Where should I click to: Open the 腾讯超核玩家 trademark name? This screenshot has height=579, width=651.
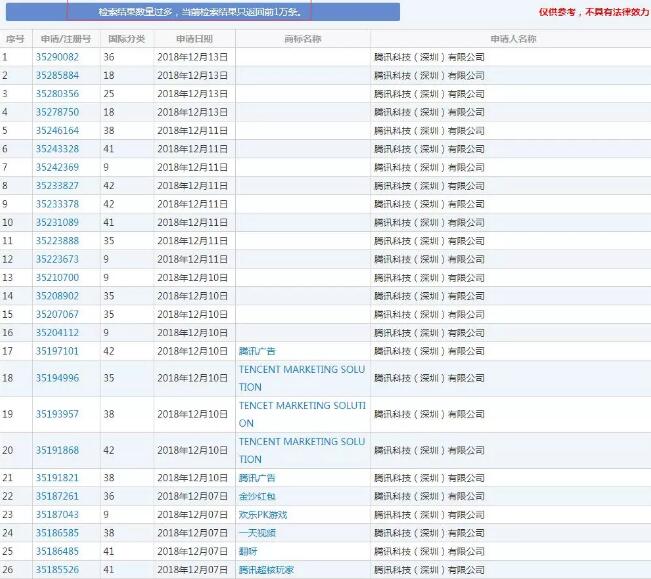click(x=266, y=569)
